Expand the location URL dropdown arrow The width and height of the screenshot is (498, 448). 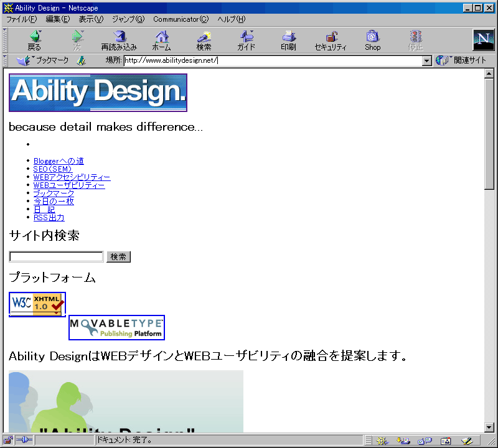coord(427,60)
